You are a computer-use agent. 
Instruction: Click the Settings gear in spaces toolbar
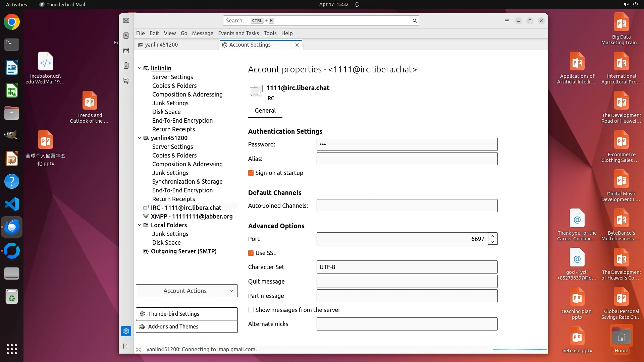pyautogui.click(x=126, y=331)
